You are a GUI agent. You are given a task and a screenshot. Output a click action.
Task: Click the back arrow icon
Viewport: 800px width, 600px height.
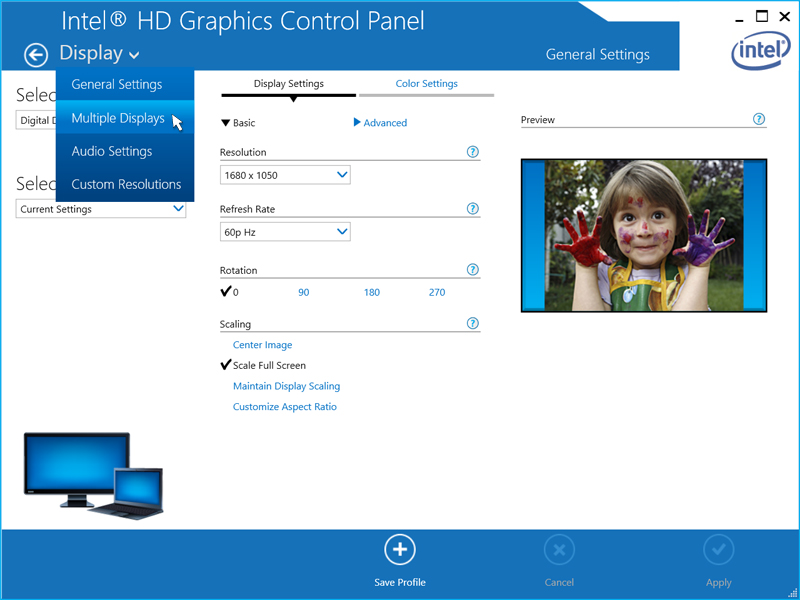36,55
